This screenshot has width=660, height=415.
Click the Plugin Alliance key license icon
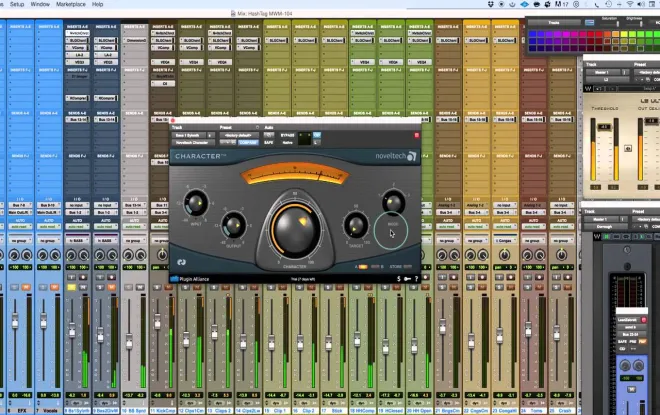tap(407, 279)
